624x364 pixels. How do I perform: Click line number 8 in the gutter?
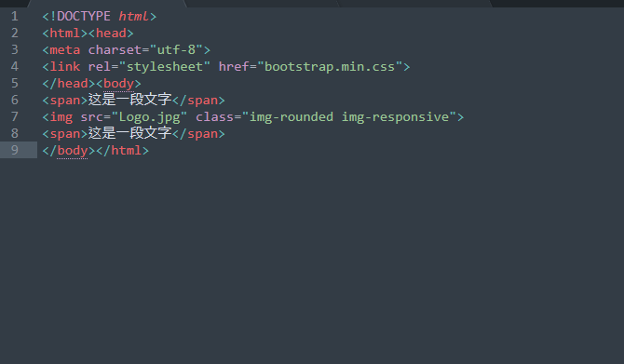point(15,133)
